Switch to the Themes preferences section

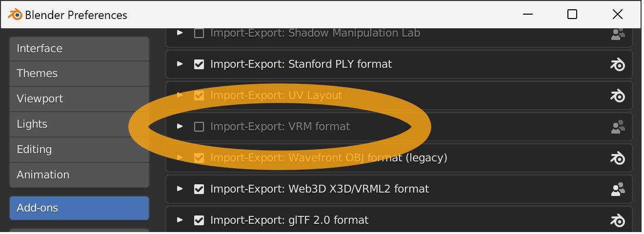pos(79,74)
